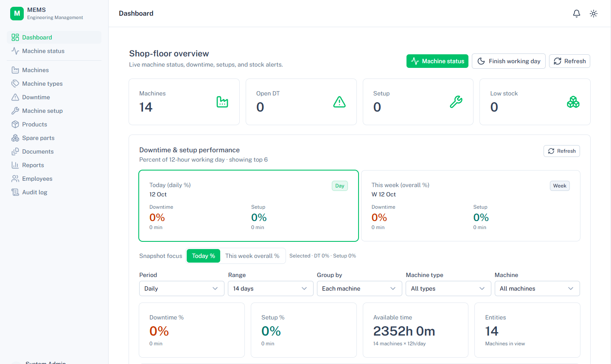Viewport: 611px width, 364px height.
Task: Click the Documents icon in sidebar
Action: [15, 151]
